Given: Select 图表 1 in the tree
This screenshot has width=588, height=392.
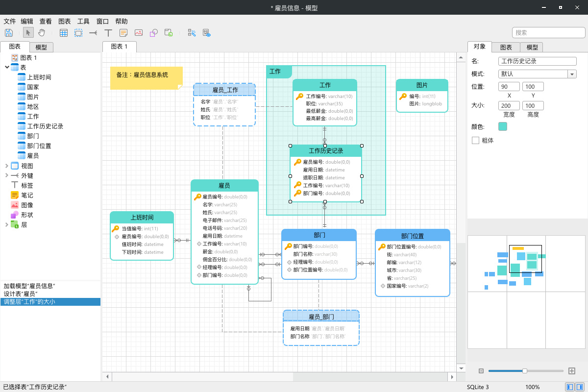Looking at the screenshot, I should point(28,57).
